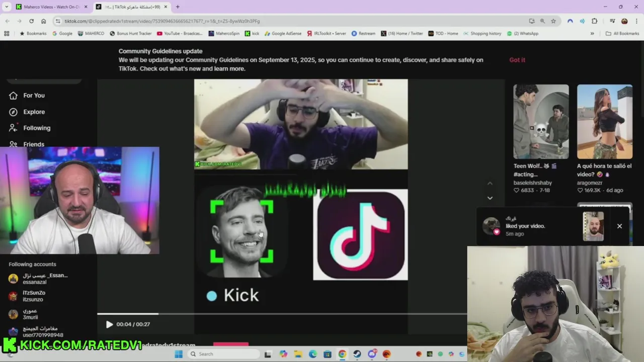This screenshot has width=644, height=362.
Task: Go to browser home page
Action: (44, 21)
